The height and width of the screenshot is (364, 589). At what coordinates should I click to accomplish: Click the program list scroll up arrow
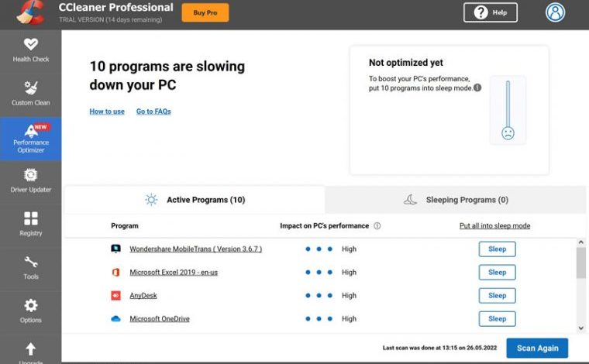[x=581, y=242]
